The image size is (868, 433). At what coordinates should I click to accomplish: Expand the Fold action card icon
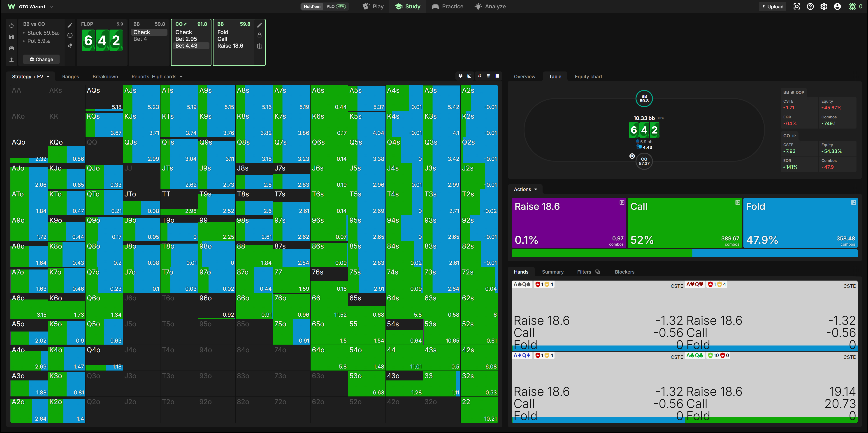tap(853, 202)
